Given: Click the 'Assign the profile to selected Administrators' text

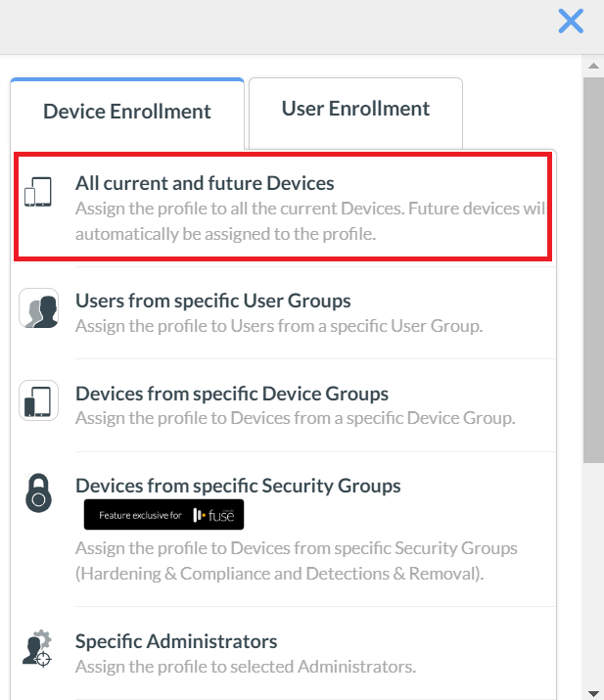Looking at the screenshot, I should click(246, 668).
